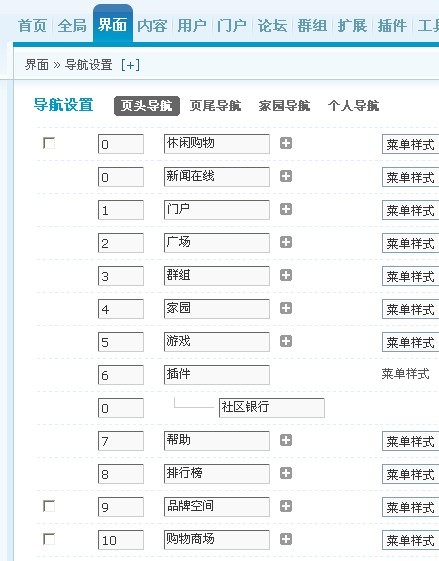Tick the checkbox for 休闲购物 row

tap(49, 143)
